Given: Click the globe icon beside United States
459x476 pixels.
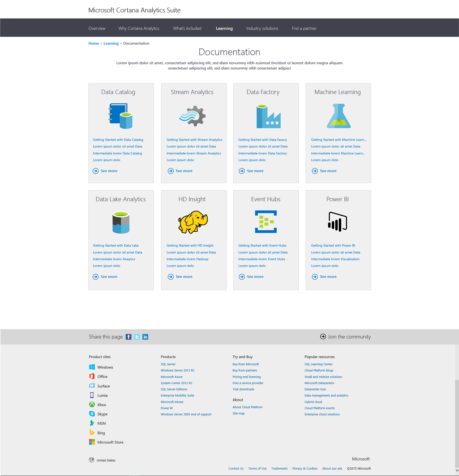Looking at the screenshot, I should tap(91, 460).
